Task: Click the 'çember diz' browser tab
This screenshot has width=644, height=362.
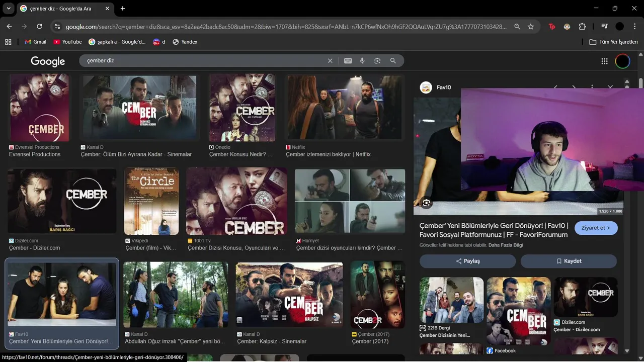Action: click(65, 9)
